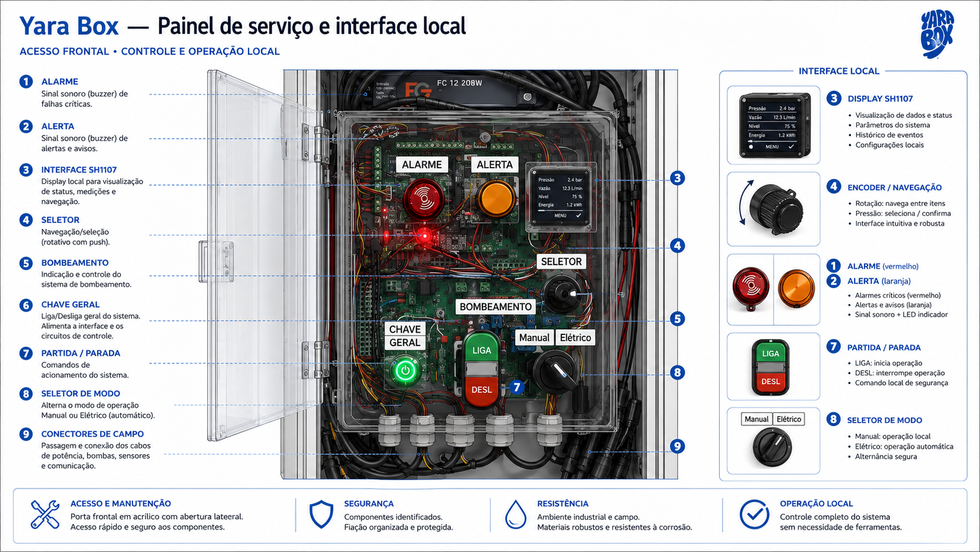
Task: Click the number 5 callout badge right of enclosure
Action: click(678, 319)
